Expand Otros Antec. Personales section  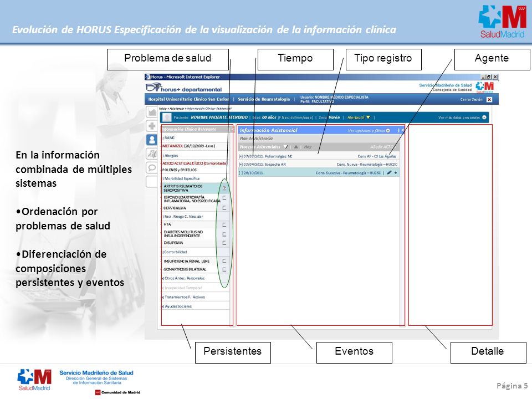tap(163, 278)
